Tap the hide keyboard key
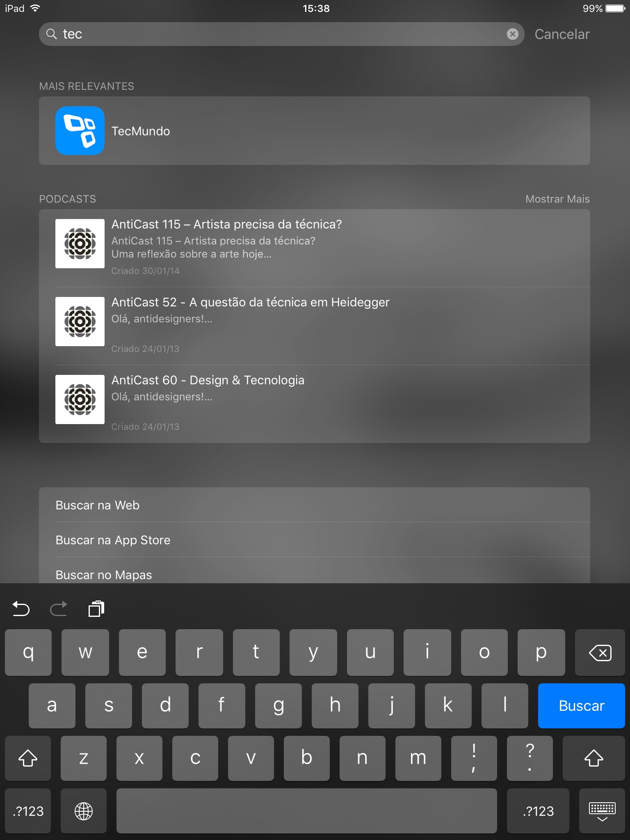 click(602, 811)
